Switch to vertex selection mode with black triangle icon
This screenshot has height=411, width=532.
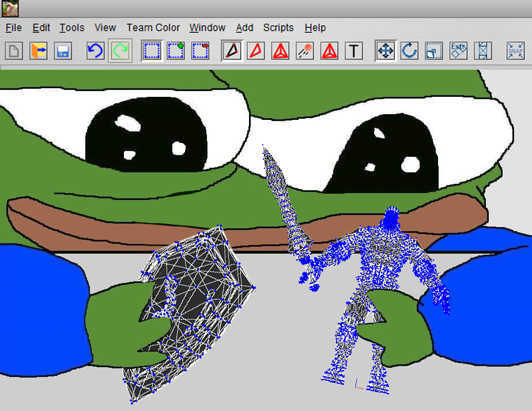[x=232, y=51]
